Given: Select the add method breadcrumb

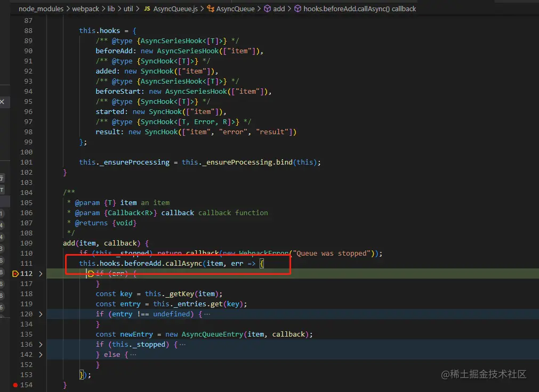Looking at the screenshot, I should (279, 9).
